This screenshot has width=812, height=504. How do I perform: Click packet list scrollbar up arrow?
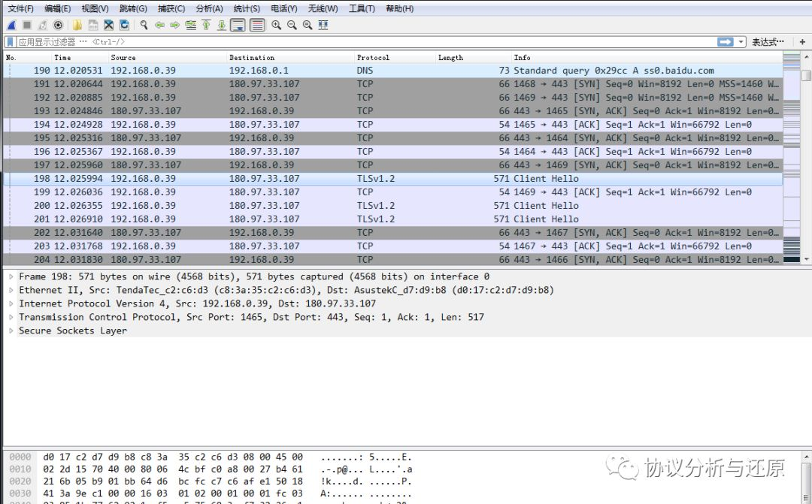(x=806, y=56)
